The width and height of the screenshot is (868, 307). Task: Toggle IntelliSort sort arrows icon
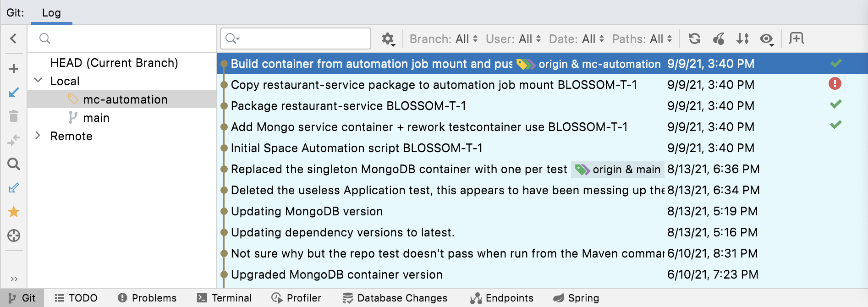(742, 39)
